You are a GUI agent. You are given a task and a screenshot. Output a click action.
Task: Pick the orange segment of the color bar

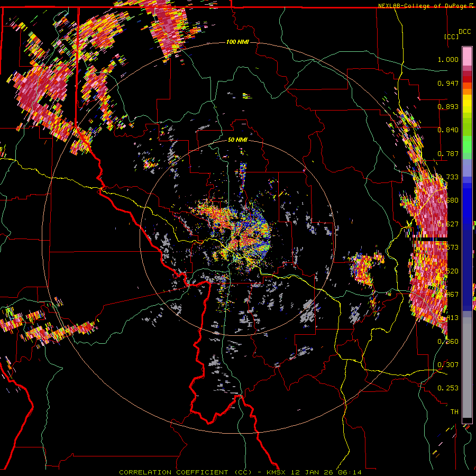(x=467, y=91)
